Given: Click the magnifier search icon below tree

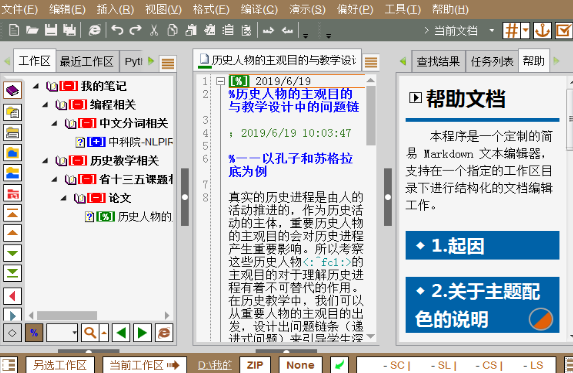Looking at the screenshot, I should [x=90, y=333].
